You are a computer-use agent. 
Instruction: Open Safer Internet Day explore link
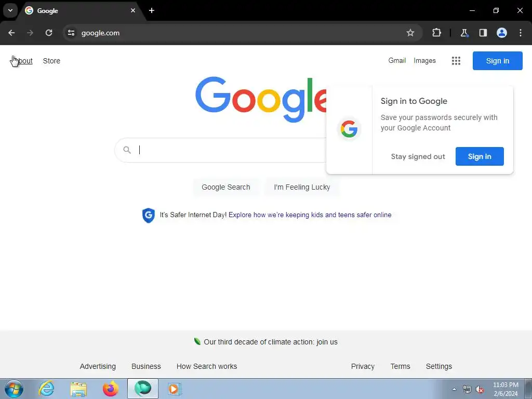pos(310,215)
